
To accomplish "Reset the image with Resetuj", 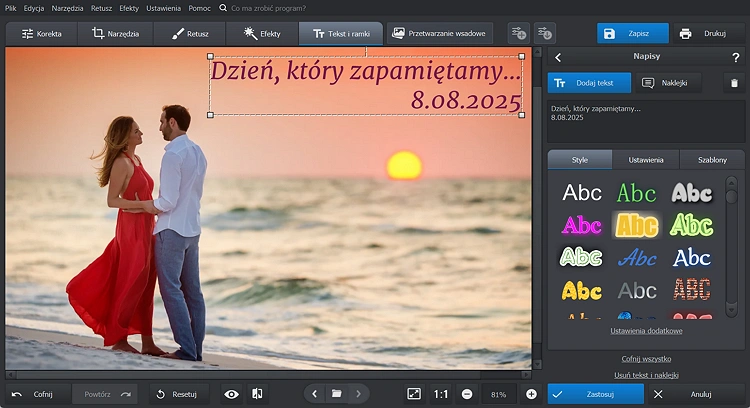I will tap(179, 394).
